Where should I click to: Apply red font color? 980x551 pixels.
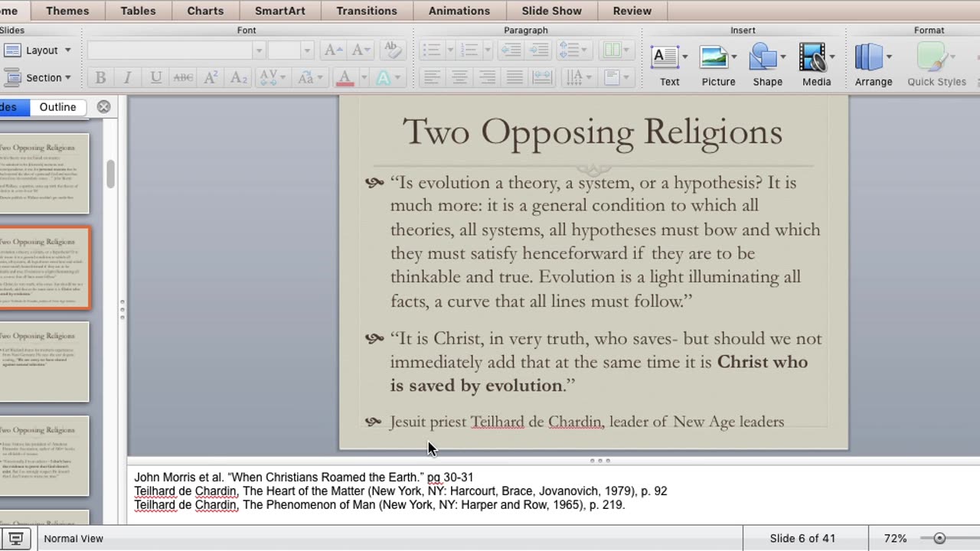coord(345,77)
